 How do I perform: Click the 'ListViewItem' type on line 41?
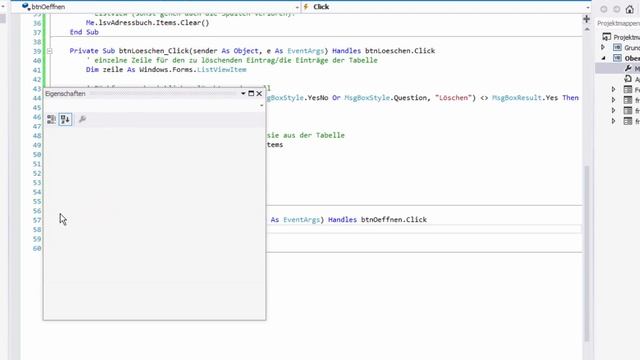(222, 70)
